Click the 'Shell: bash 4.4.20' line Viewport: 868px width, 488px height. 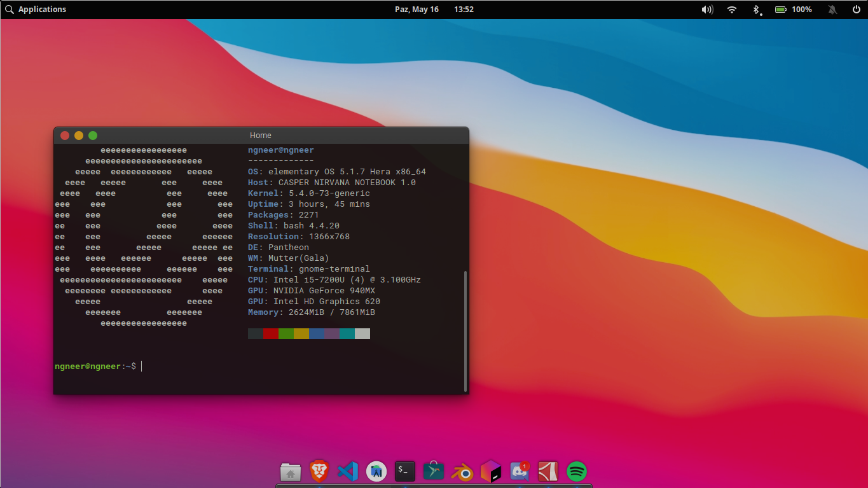(294, 226)
